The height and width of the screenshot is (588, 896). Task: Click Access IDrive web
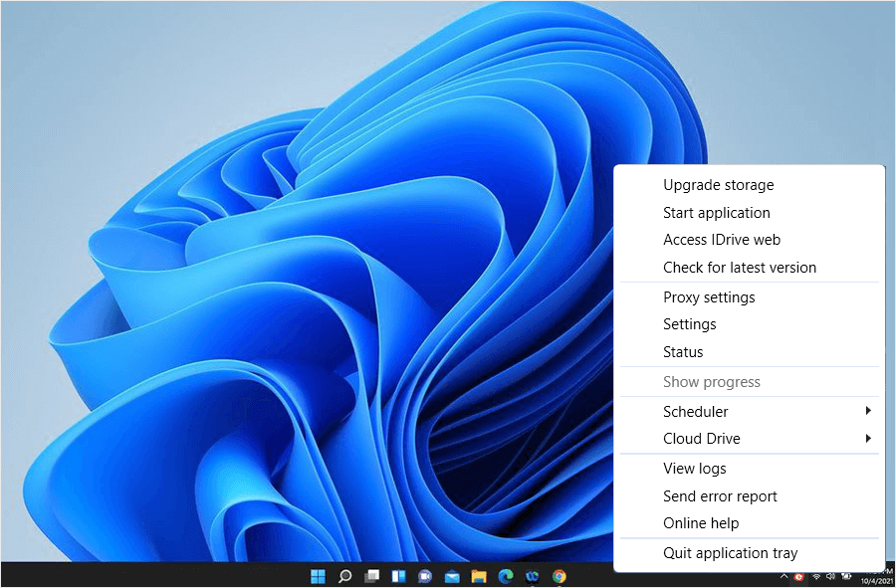coord(721,240)
